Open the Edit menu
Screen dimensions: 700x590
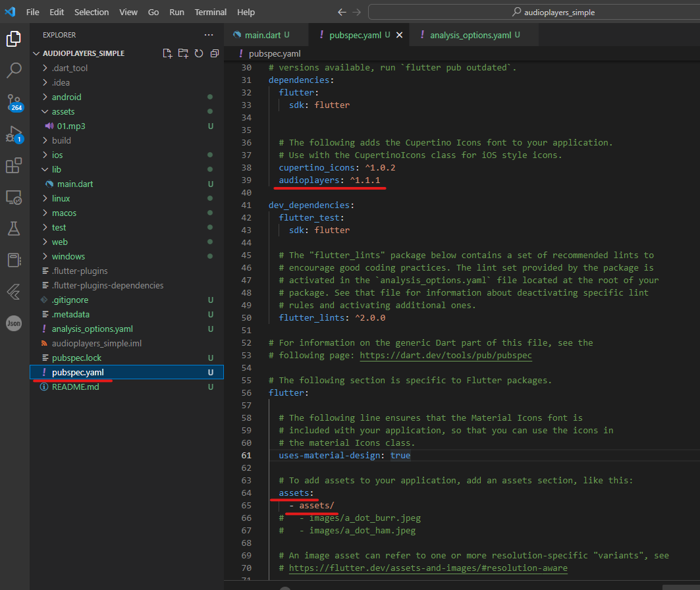57,12
